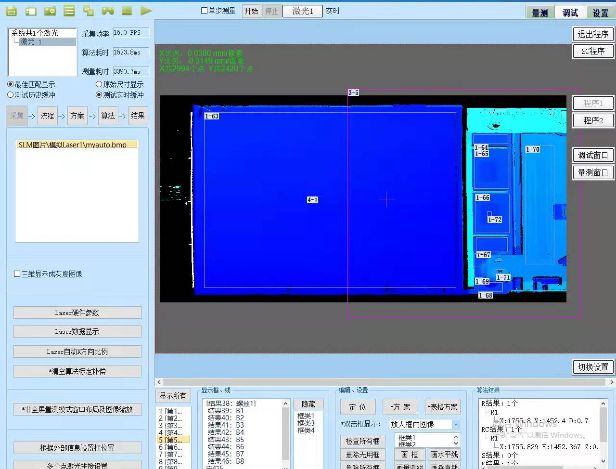Image resolution: width=616 pixels, height=469 pixels.
Task: Click the up arrow of the small 框类 list
Action: pos(456,437)
